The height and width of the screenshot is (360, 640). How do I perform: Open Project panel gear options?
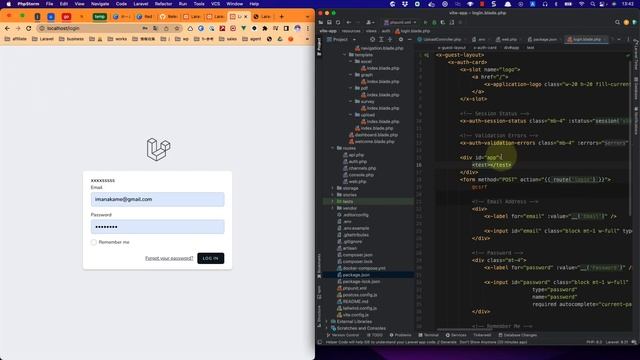click(x=401, y=40)
